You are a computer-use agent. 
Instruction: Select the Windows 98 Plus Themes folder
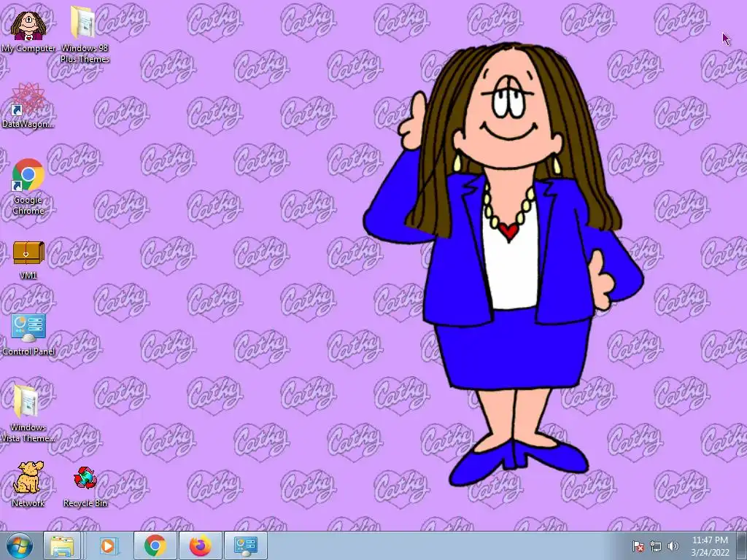(85, 34)
